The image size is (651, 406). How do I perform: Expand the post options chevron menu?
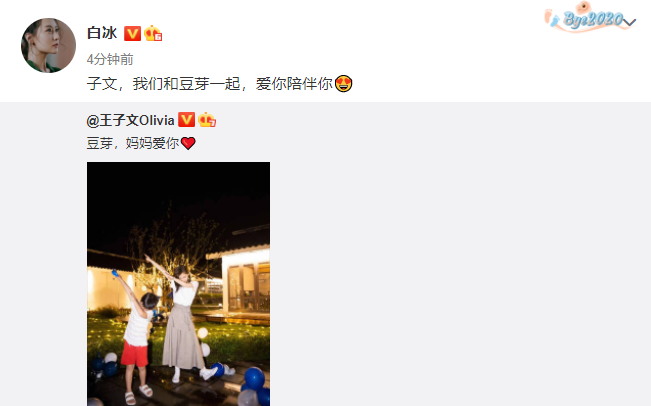click(x=629, y=22)
